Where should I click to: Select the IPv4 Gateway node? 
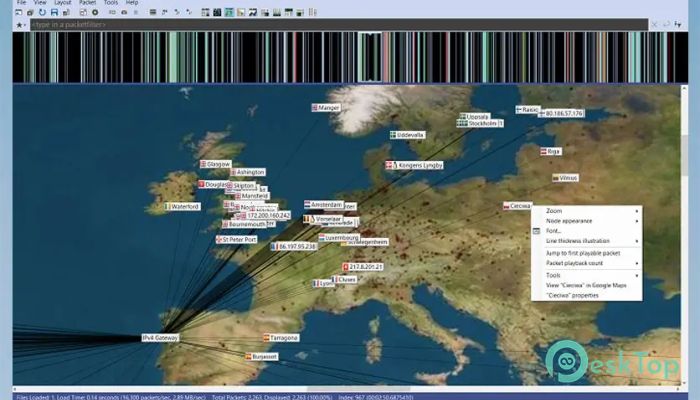(160, 338)
